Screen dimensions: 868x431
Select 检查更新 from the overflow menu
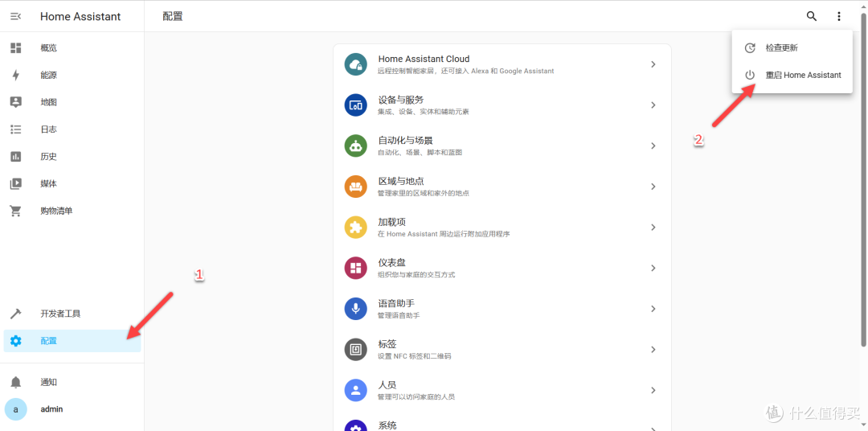tap(792, 47)
